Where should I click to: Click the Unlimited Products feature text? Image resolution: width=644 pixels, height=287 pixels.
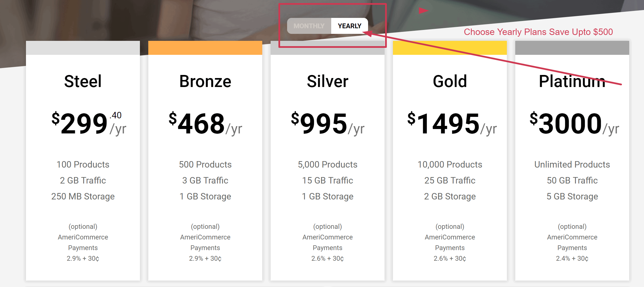572,164
